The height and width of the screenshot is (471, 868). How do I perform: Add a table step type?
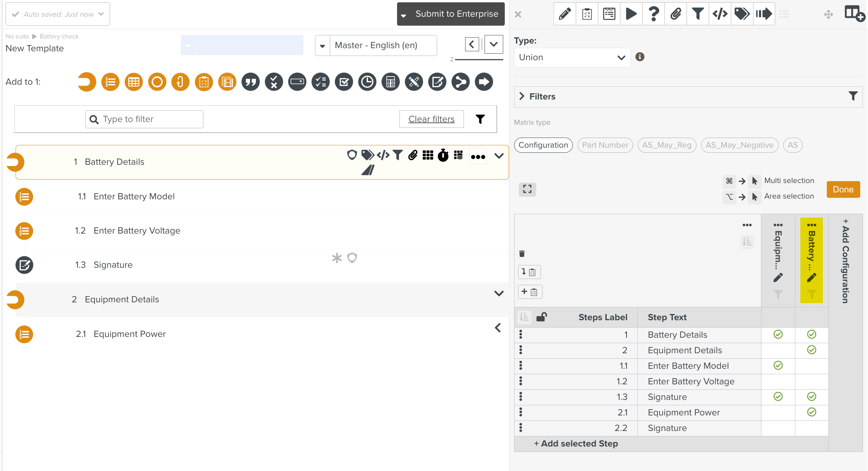pyautogui.click(x=134, y=82)
